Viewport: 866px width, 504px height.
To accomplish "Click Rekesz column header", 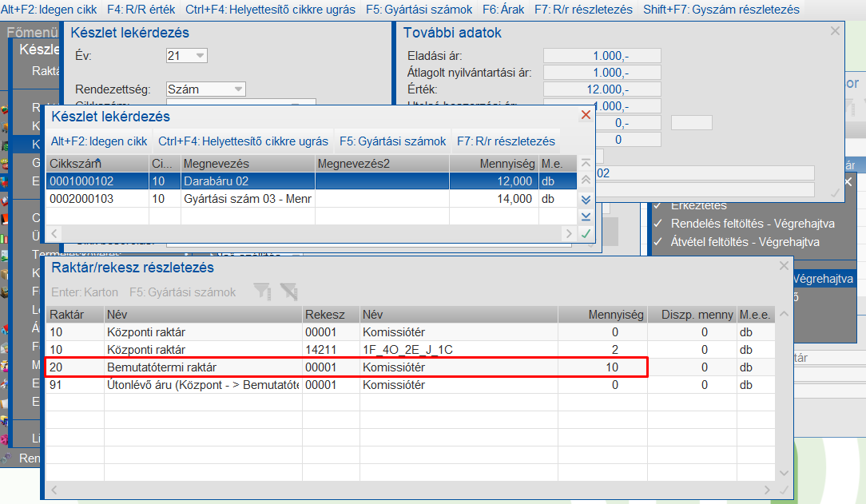I will [331, 315].
